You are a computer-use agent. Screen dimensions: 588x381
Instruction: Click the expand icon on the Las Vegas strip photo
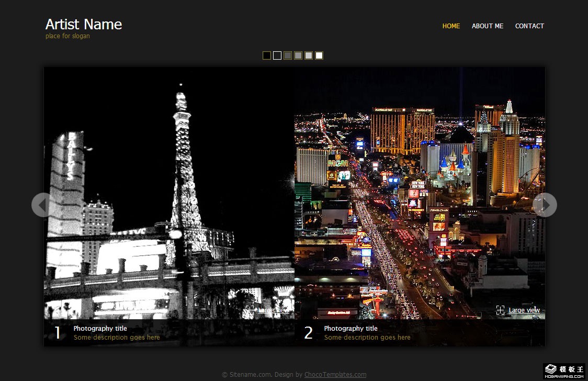[501, 310]
